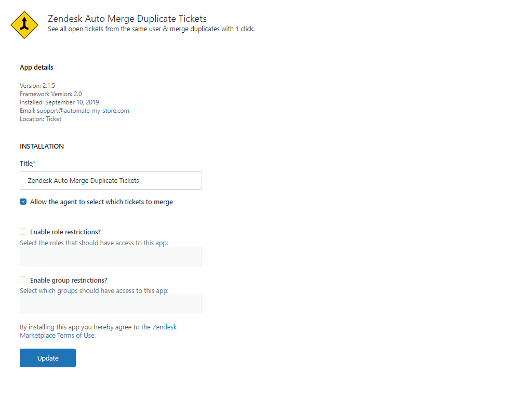Click the roles access field under role restrictions
The width and height of the screenshot is (532, 399).
(x=111, y=256)
